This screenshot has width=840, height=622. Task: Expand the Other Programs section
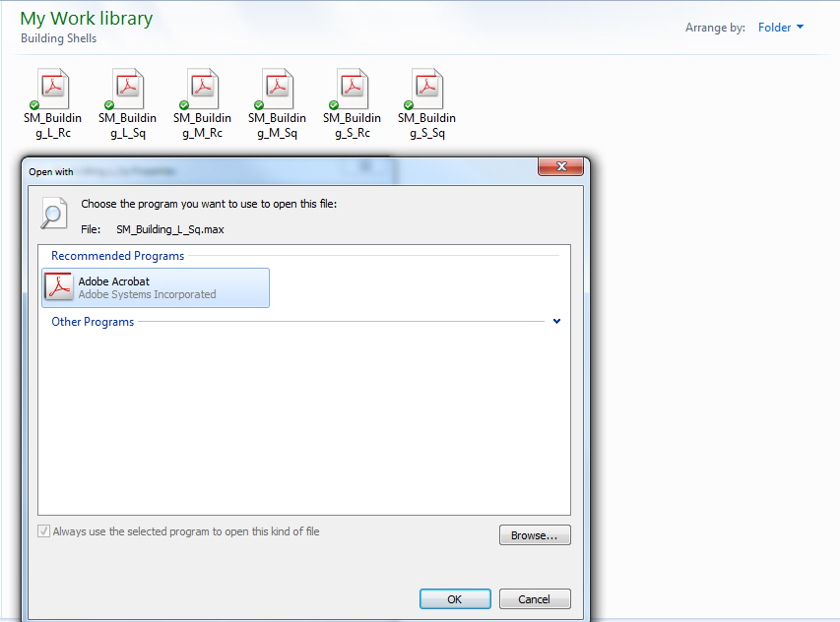92,321
